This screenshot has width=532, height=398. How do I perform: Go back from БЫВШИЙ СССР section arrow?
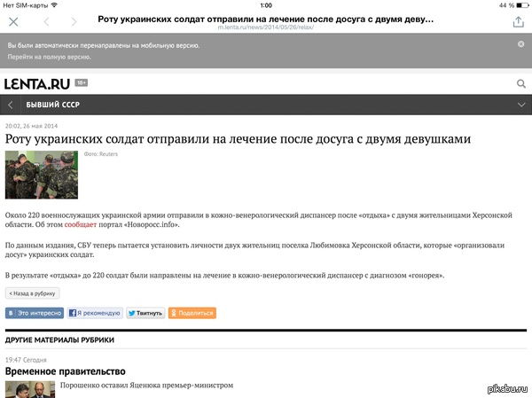click(x=11, y=105)
